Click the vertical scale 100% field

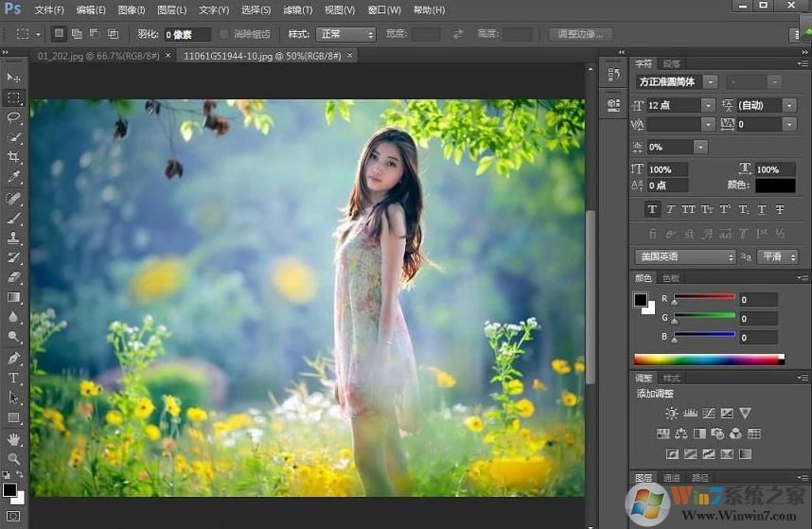click(x=667, y=169)
